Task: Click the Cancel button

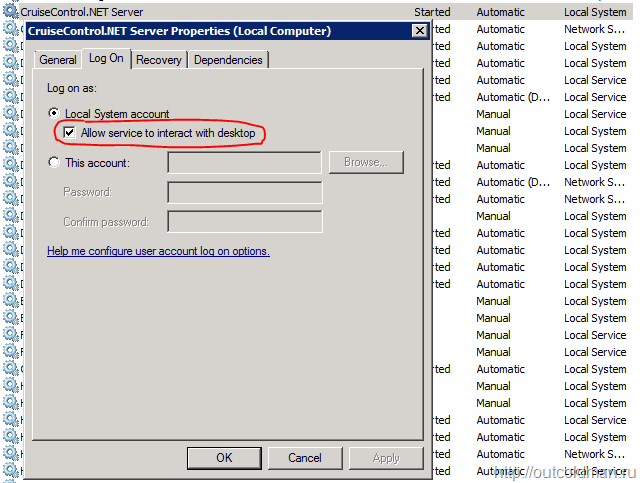Action: point(305,458)
